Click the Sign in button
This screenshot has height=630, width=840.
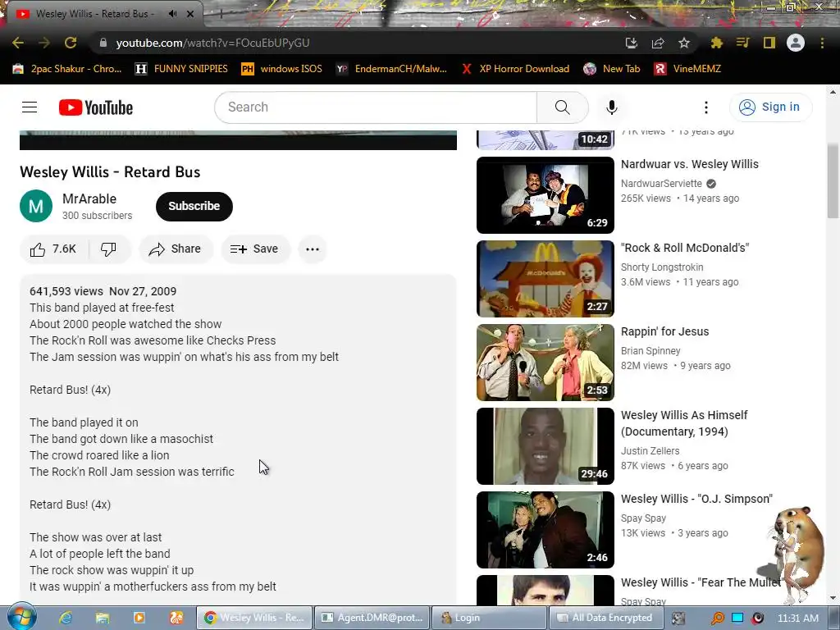(770, 107)
